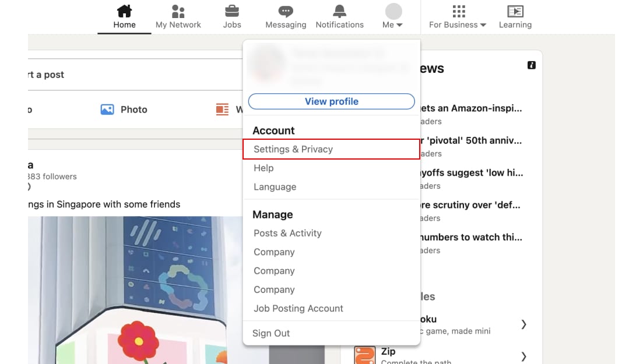Open the scrutiny over 'def...' headline
This screenshot has width=643, height=364.
coord(470,205)
